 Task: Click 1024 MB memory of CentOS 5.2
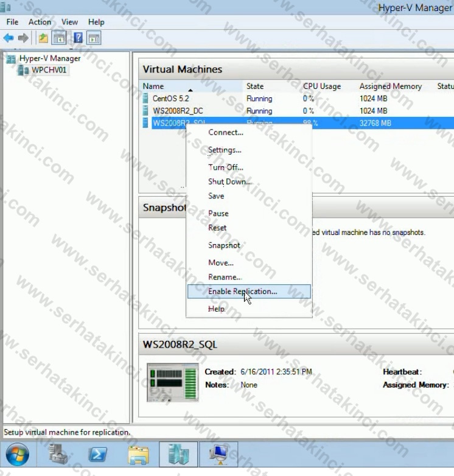coord(374,99)
